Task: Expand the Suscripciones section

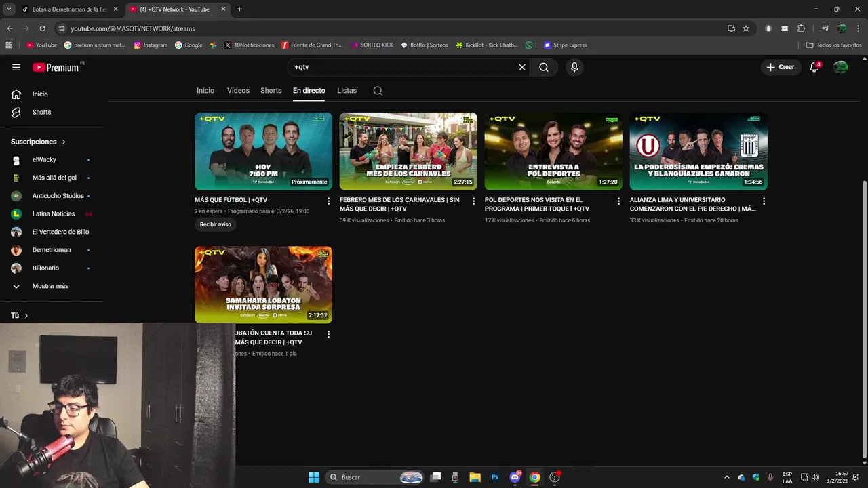Action: point(39,142)
